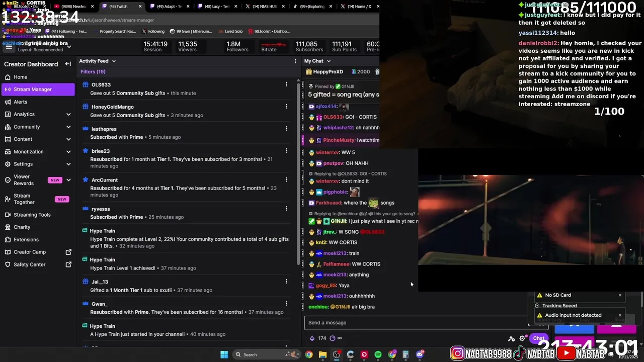
Task: Switch to the (9898) NewJeans browser tab
Action: pos(73,7)
